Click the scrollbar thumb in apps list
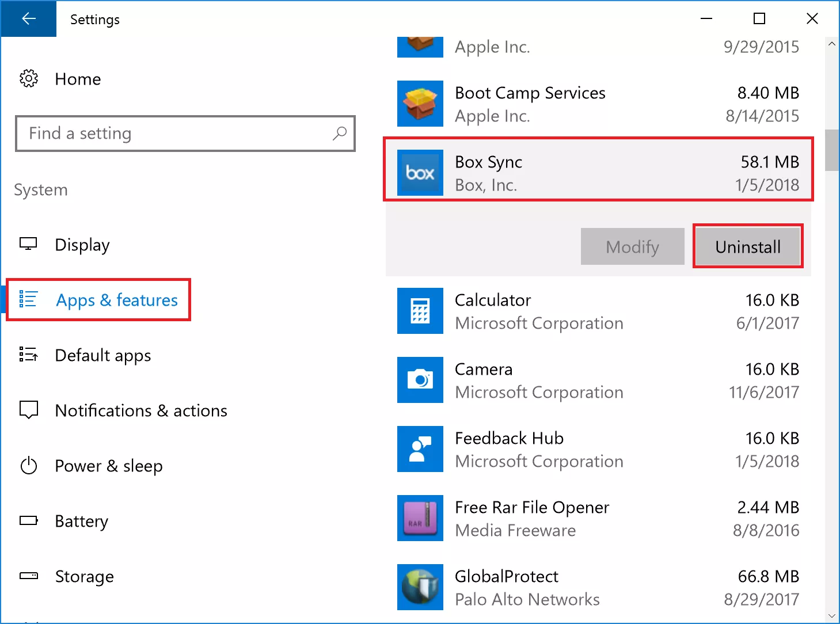This screenshot has width=840, height=624. (832, 150)
